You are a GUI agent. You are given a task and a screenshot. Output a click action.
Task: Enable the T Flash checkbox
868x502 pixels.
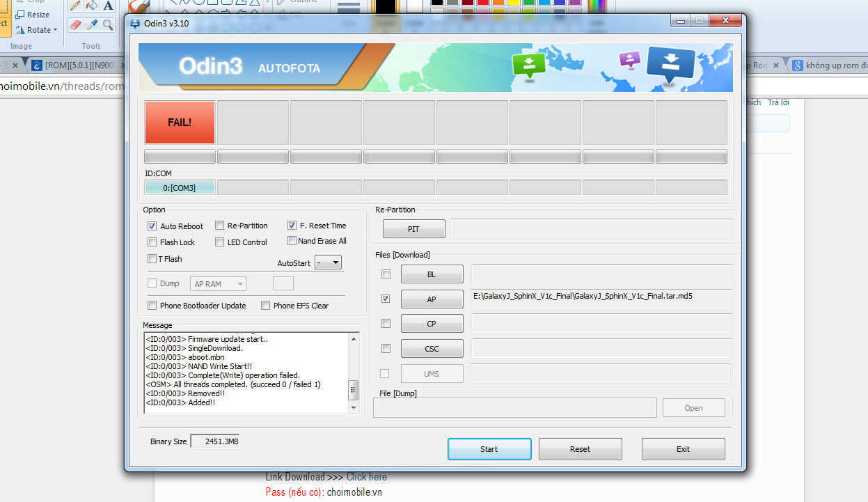[152, 259]
